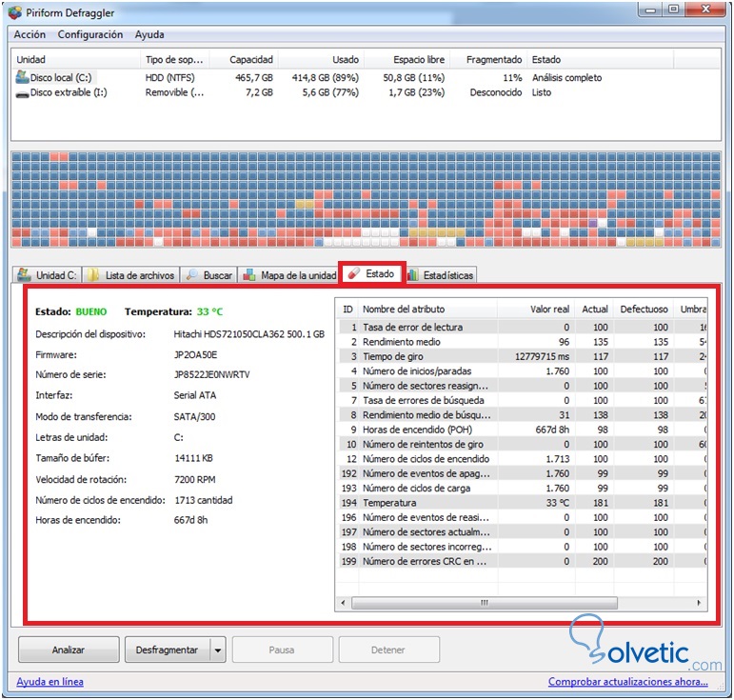This screenshot has width=734, height=700.
Task: Switch to the Mapa de la unidad tab
Action: click(288, 275)
